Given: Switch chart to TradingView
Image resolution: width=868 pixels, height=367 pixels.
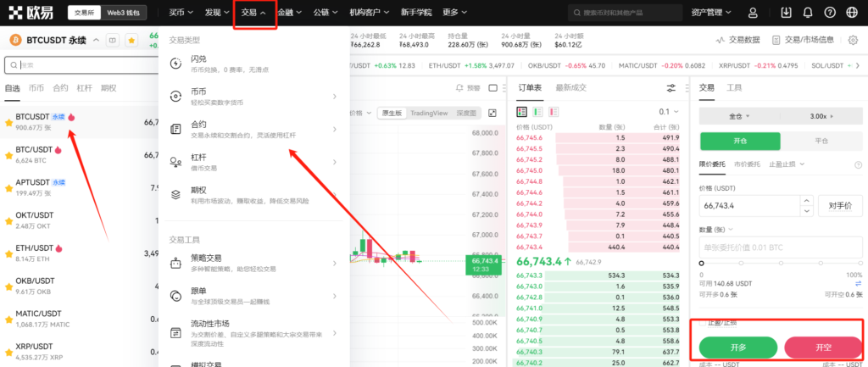Looking at the screenshot, I should click(x=428, y=113).
